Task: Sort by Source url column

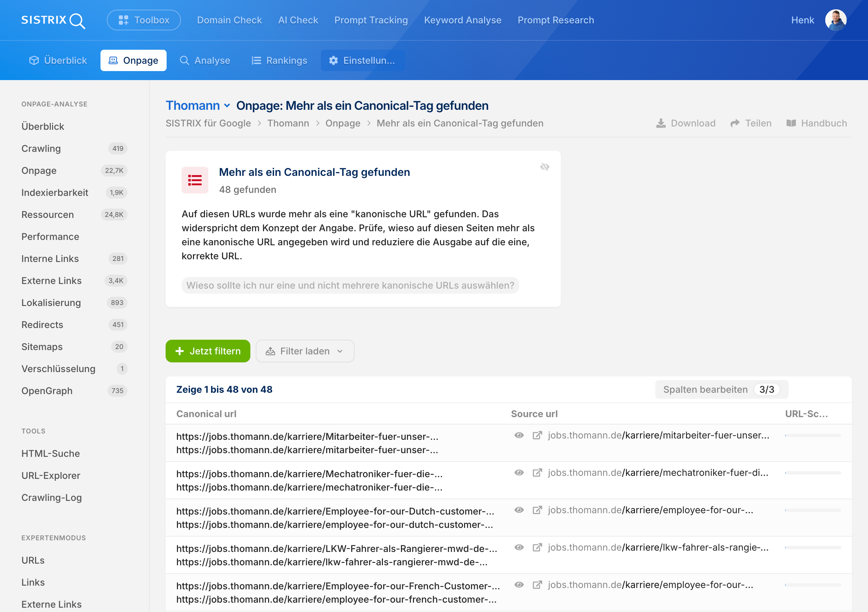Action: 534,414
